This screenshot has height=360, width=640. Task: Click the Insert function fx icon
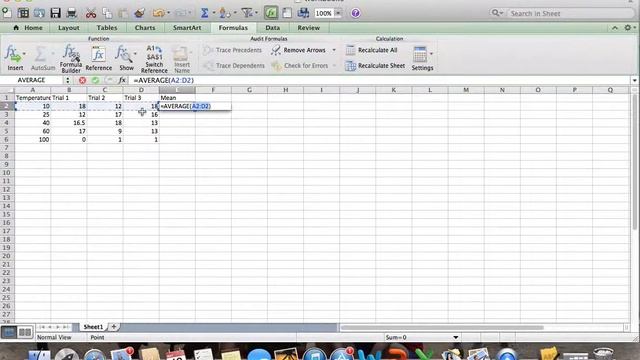tap(13, 54)
